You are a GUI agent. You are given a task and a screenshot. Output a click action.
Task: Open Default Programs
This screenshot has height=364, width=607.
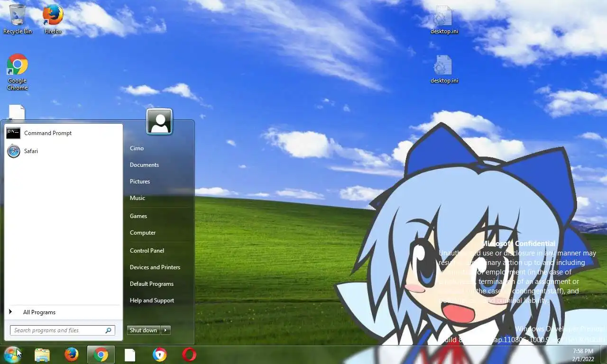point(158,284)
